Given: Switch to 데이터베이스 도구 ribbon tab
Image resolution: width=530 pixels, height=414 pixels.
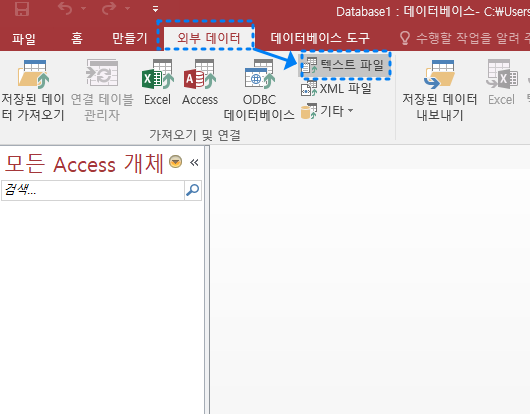Looking at the screenshot, I should click(319, 38).
